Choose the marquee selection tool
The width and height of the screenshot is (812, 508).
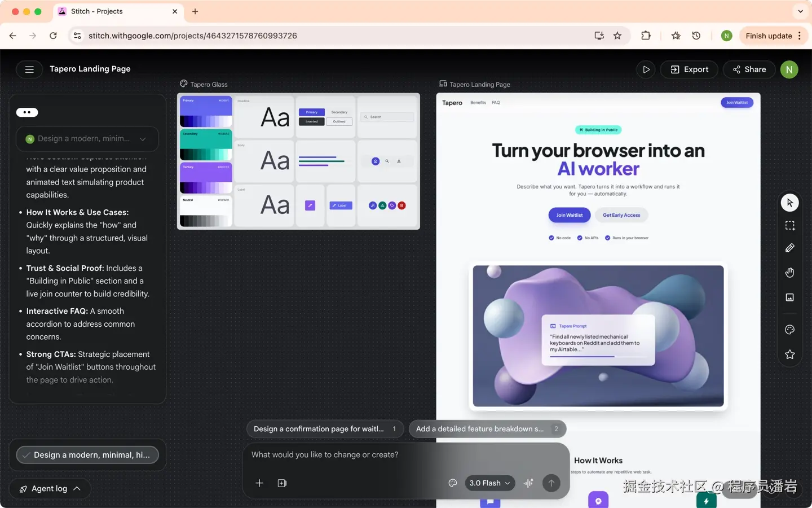tap(790, 226)
